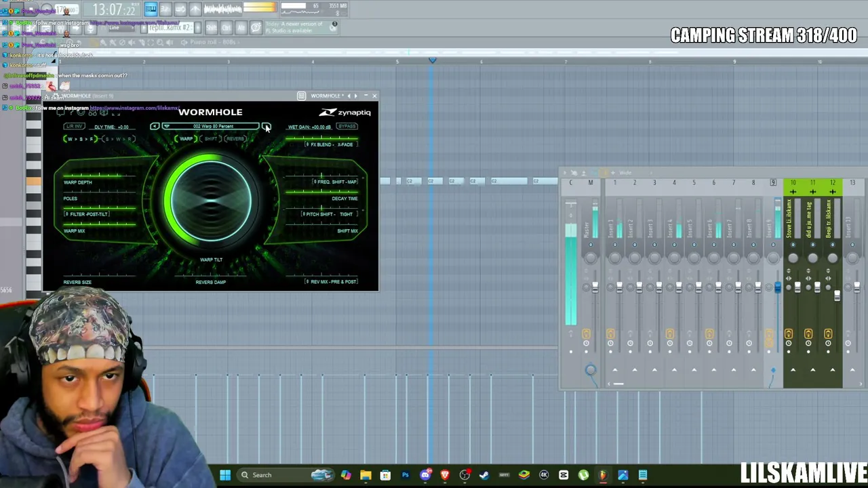Click the orange icon below the Insert 6 fader
This screenshot has width=868, height=488.
[709, 333]
